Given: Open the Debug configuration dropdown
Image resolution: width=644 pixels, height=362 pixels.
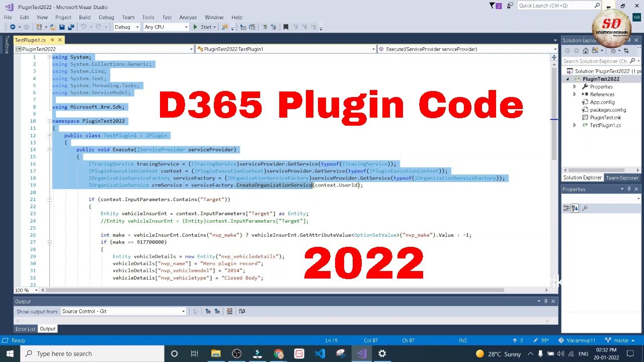Looking at the screenshot, I should pos(126,27).
